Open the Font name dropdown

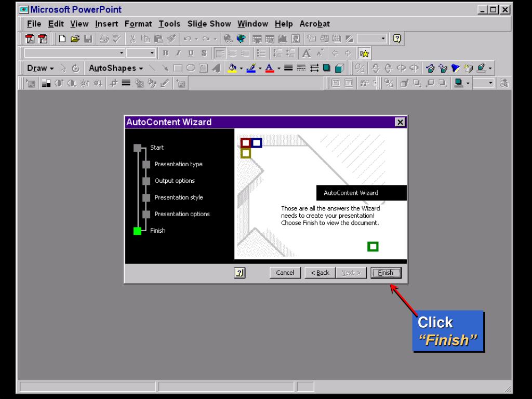122,54
